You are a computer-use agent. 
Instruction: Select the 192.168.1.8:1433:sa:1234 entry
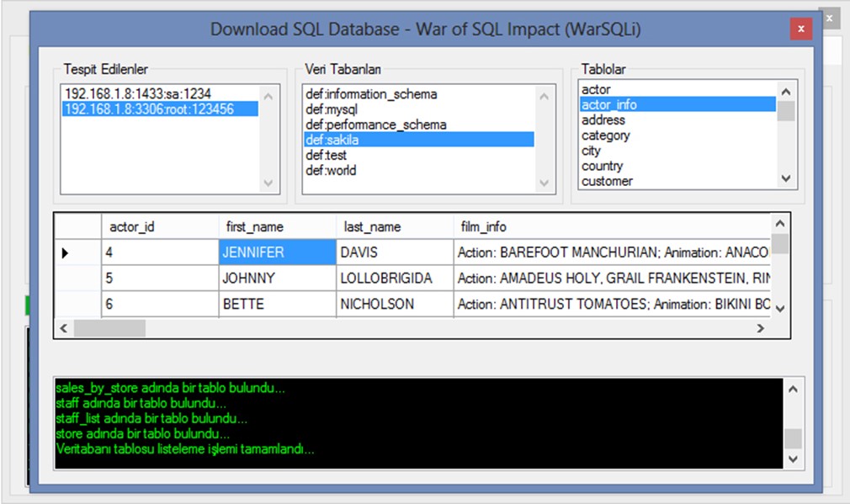tap(138, 94)
